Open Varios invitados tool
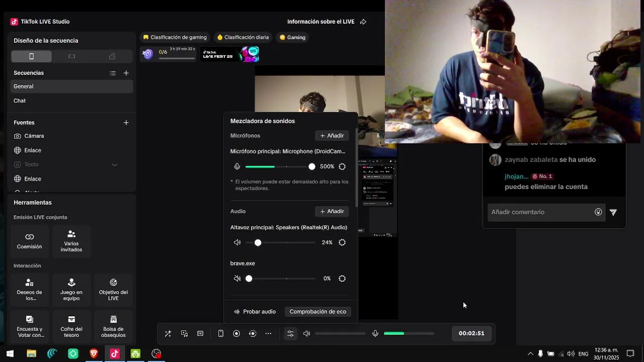This screenshot has height=362, width=644. pyautogui.click(x=71, y=240)
